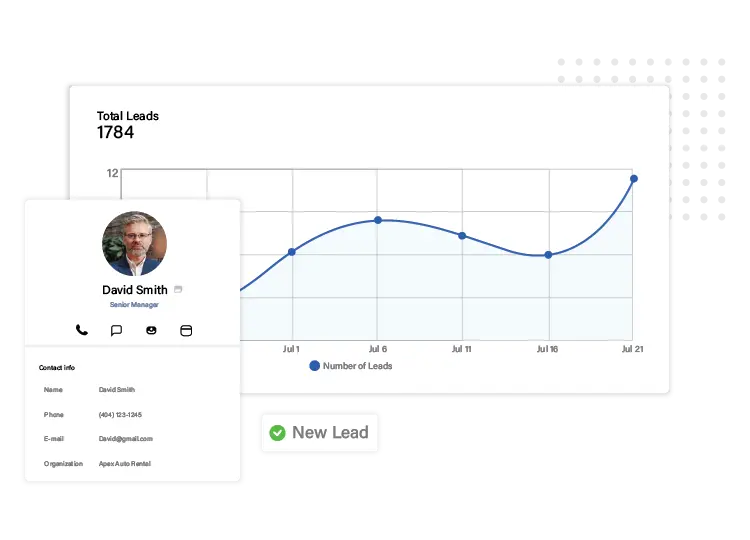The image size is (750, 540).
Task: Click the Apex Auto Rental organization value
Action: (125, 464)
